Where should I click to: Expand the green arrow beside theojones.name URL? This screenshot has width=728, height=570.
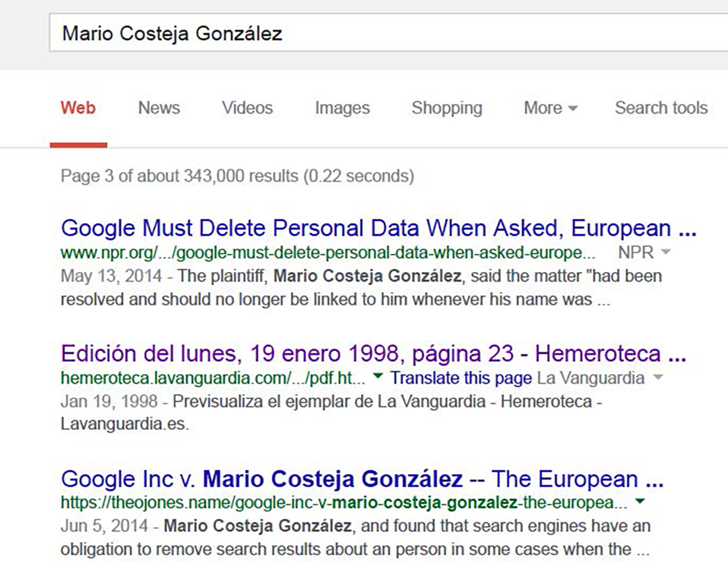point(640,501)
